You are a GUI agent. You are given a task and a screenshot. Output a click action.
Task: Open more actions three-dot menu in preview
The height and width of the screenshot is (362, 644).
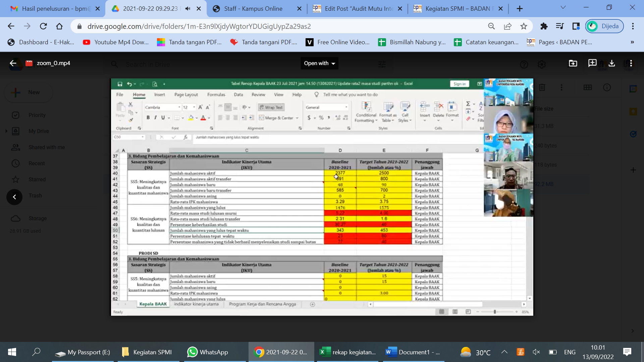click(x=631, y=63)
